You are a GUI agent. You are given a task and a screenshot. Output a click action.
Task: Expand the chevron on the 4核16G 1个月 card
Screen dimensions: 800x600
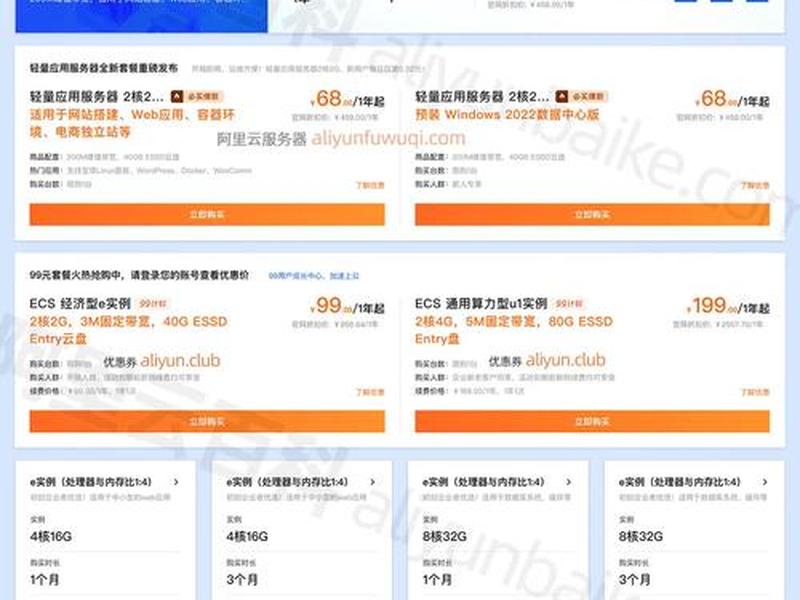click(x=176, y=482)
